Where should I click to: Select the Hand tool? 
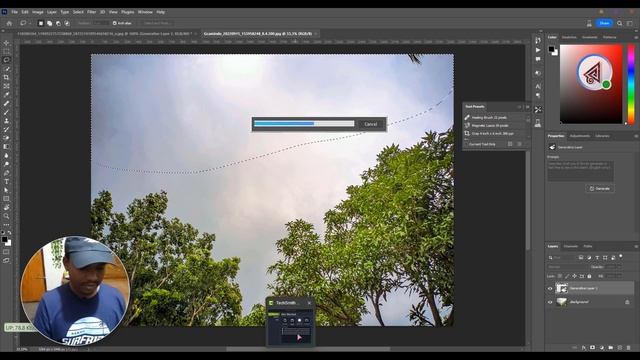pos(6,207)
